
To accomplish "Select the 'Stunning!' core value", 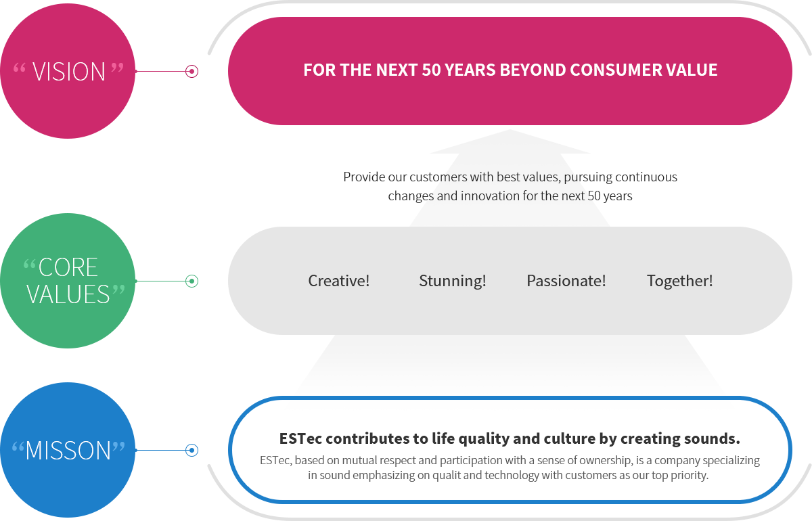I will 453,281.
